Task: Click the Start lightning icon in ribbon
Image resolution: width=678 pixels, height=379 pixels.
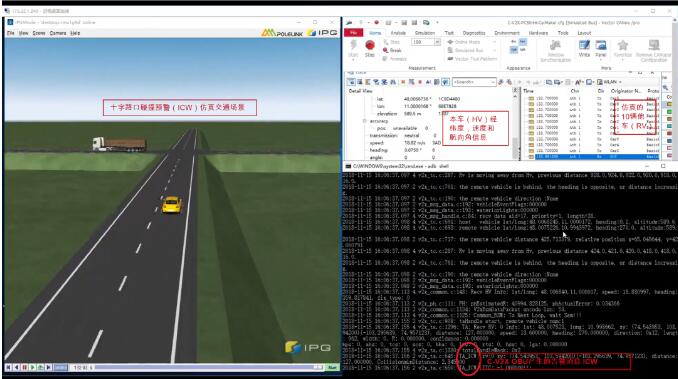Action: click(353, 46)
